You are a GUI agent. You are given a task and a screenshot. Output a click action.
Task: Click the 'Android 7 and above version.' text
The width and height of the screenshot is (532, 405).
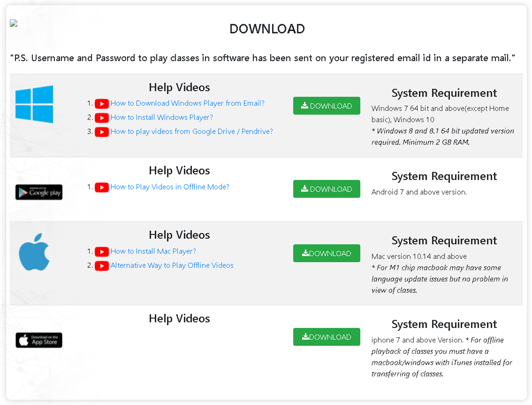[419, 192]
